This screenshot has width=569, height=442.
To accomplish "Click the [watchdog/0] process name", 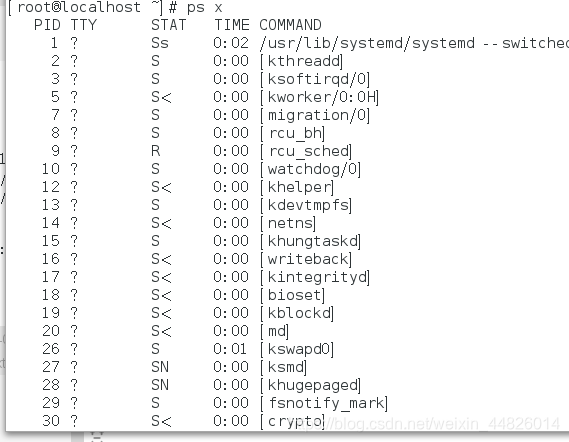I will [311, 169].
